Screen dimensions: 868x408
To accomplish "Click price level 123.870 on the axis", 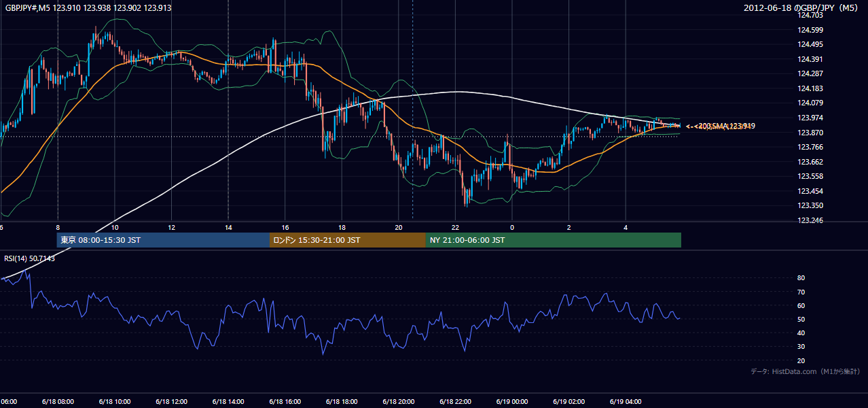I will 810,133.
